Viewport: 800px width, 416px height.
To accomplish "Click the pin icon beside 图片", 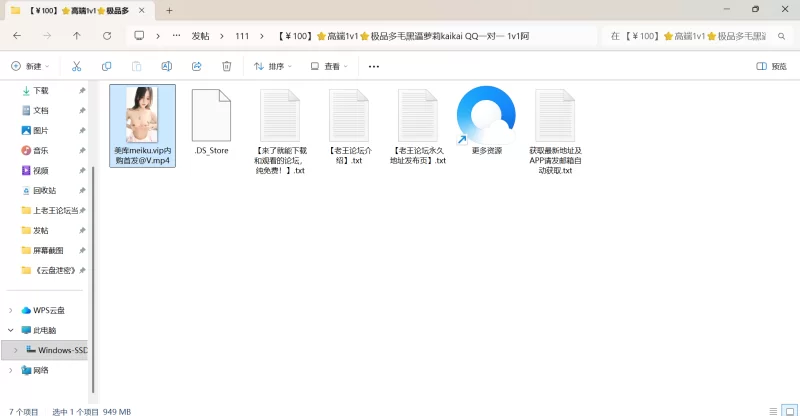I will tap(82, 130).
